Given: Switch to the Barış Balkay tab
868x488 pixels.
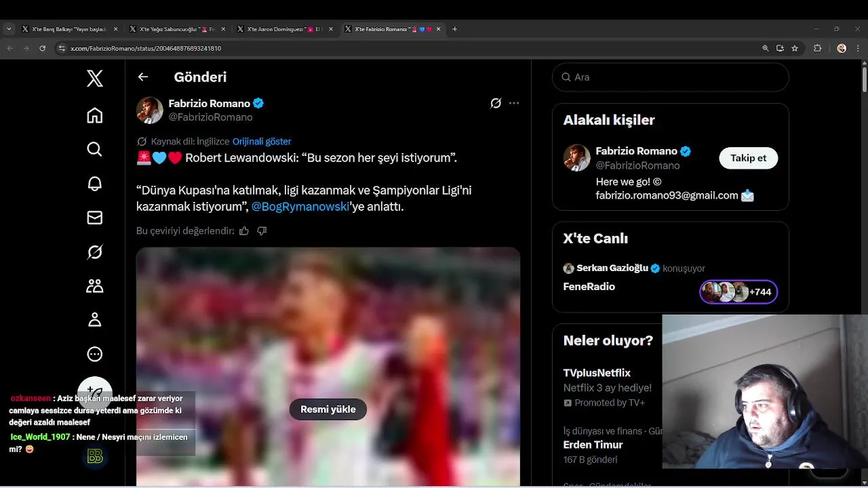Looking at the screenshot, I should [x=70, y=29].
